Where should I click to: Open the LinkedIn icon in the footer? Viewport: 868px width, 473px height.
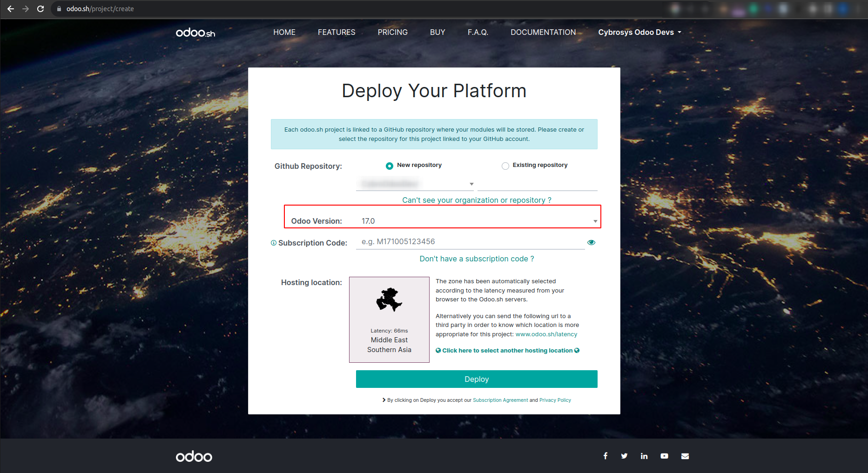644,456
